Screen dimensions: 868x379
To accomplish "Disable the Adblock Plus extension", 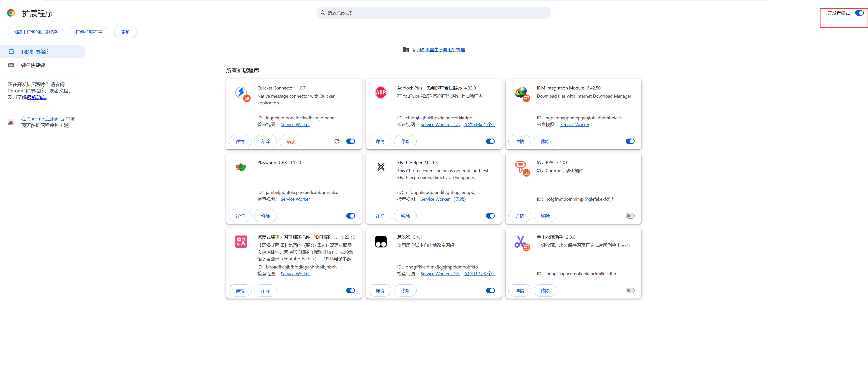I will click(x=490, y=141).
